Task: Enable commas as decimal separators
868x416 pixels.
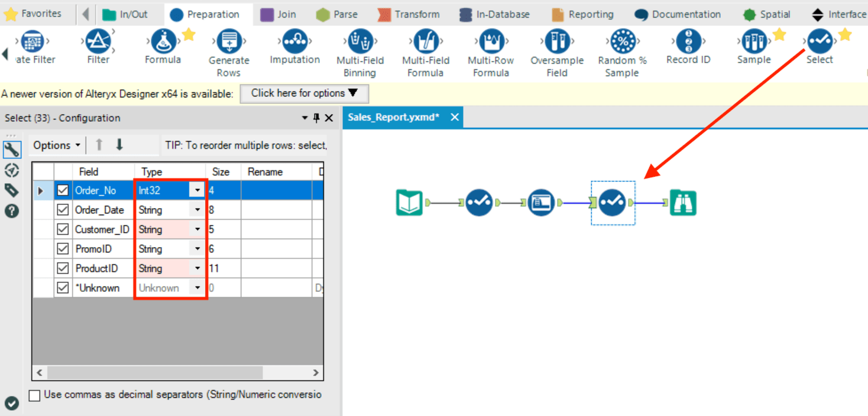Action: point(34,395)
